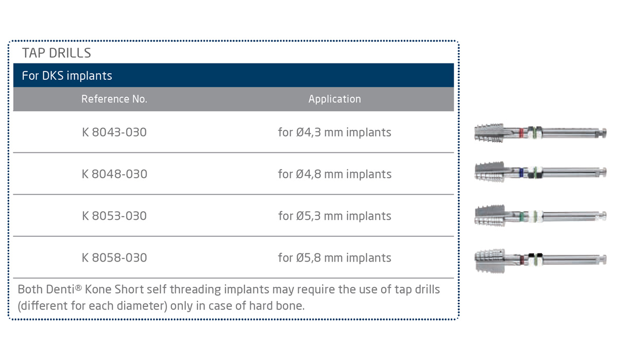Click the TAP DRILLS heading
The image size is (618, 364).
point(57,53)
